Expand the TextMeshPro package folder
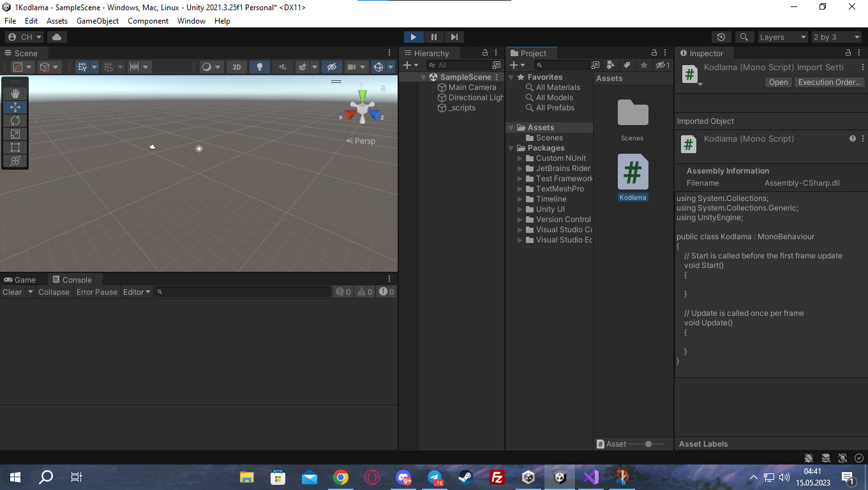 520,189
